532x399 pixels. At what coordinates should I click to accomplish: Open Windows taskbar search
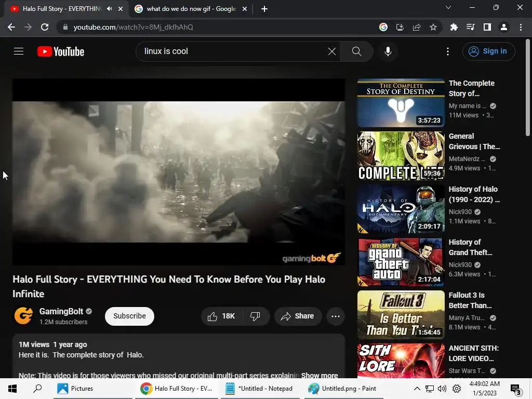37,389
